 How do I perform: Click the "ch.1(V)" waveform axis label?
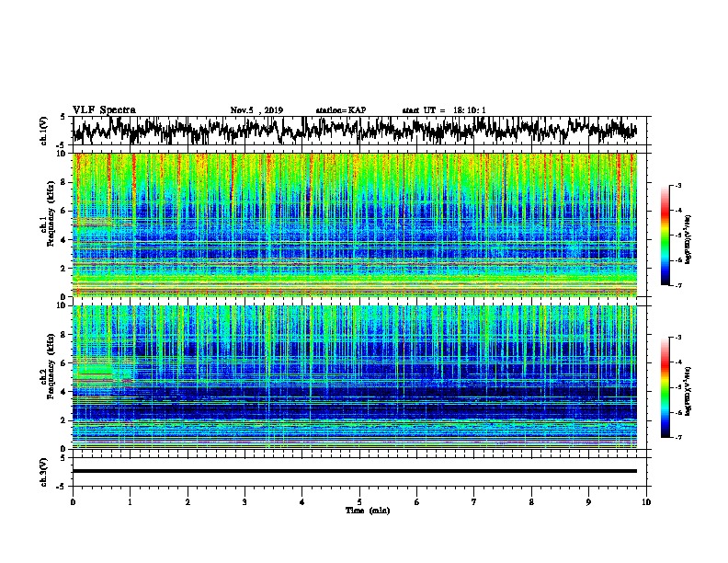44,131
